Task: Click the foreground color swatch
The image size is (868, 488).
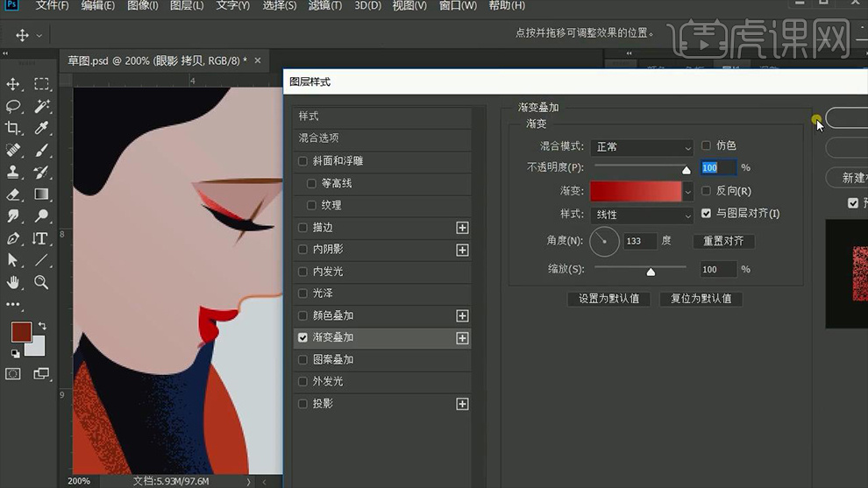Action: coord(21,332)
